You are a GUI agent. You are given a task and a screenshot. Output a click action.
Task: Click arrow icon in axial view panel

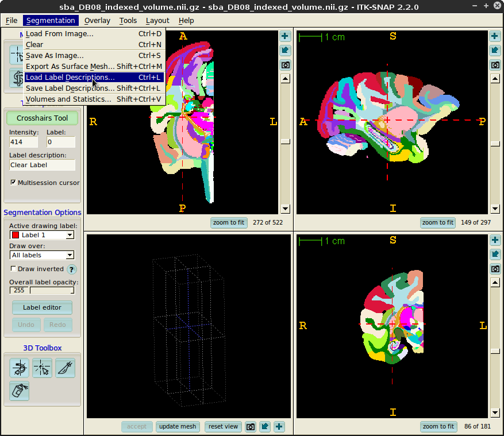tap(285, 51)
